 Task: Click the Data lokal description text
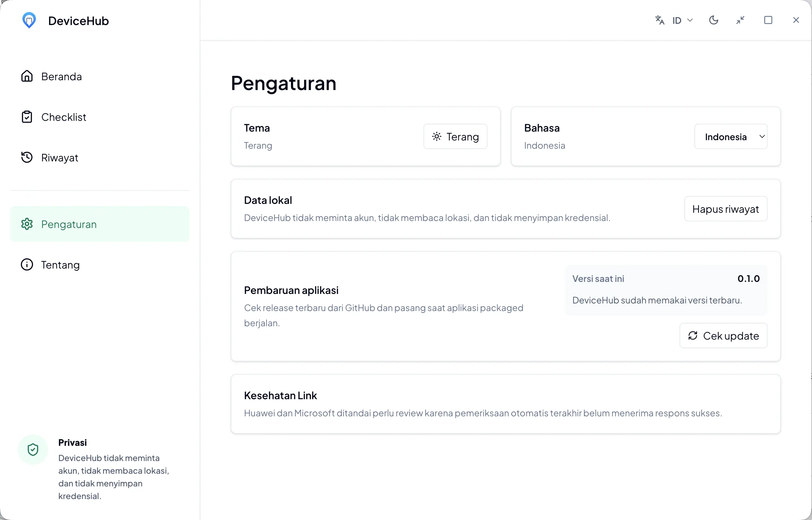coord(427,218)
